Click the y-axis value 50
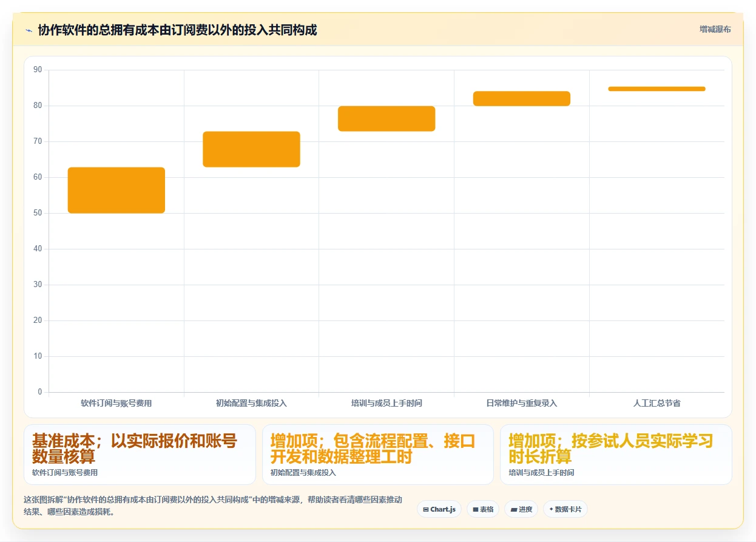756x542 pixels. [38, 213]
